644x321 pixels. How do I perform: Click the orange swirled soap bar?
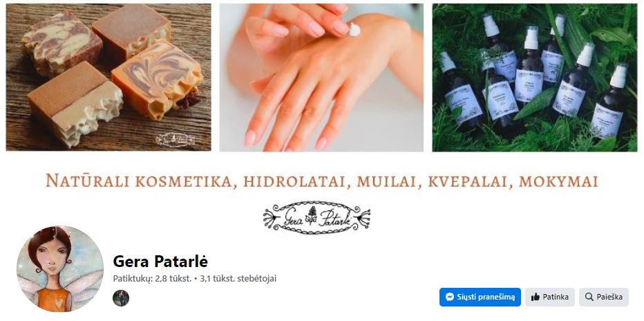click(x=158, y=78)
